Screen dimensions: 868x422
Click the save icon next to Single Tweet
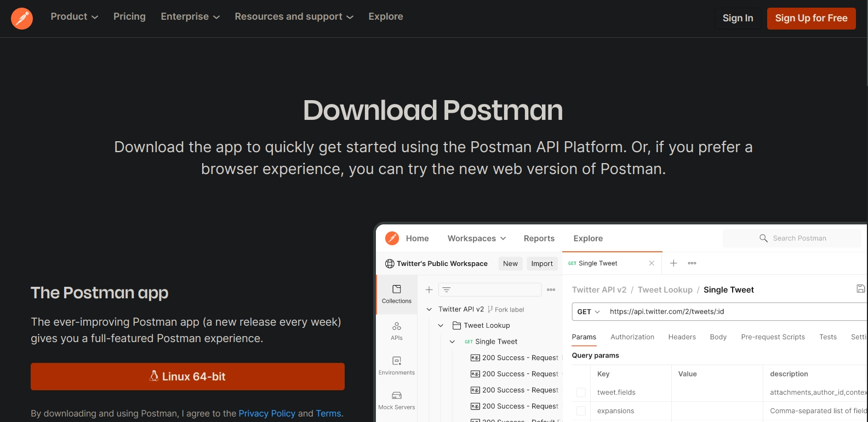(861, 288)
